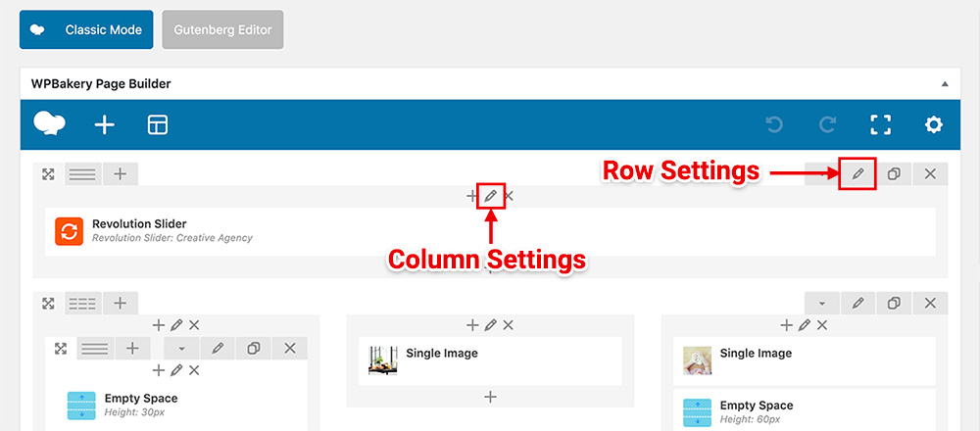Viewport: 980px width, 431px height.
Task: Switch to the Gutenberg Editor
Action: click(222, 29)
